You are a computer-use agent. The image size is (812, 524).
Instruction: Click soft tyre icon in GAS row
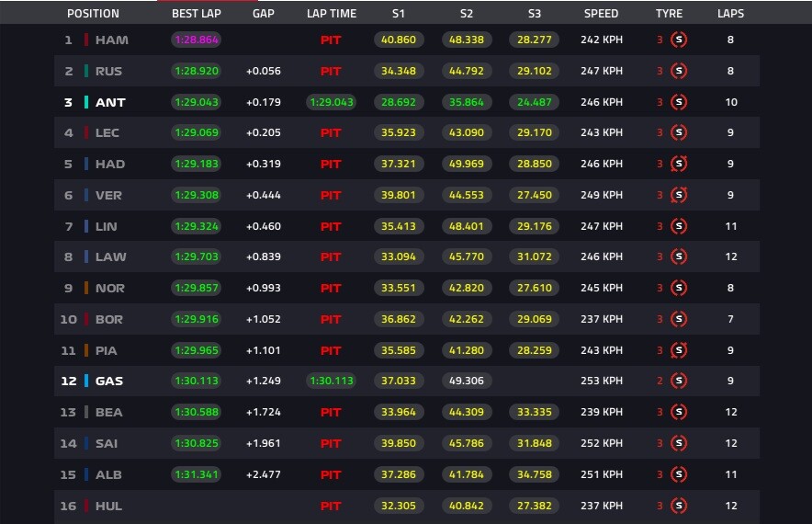pos(679,381)
